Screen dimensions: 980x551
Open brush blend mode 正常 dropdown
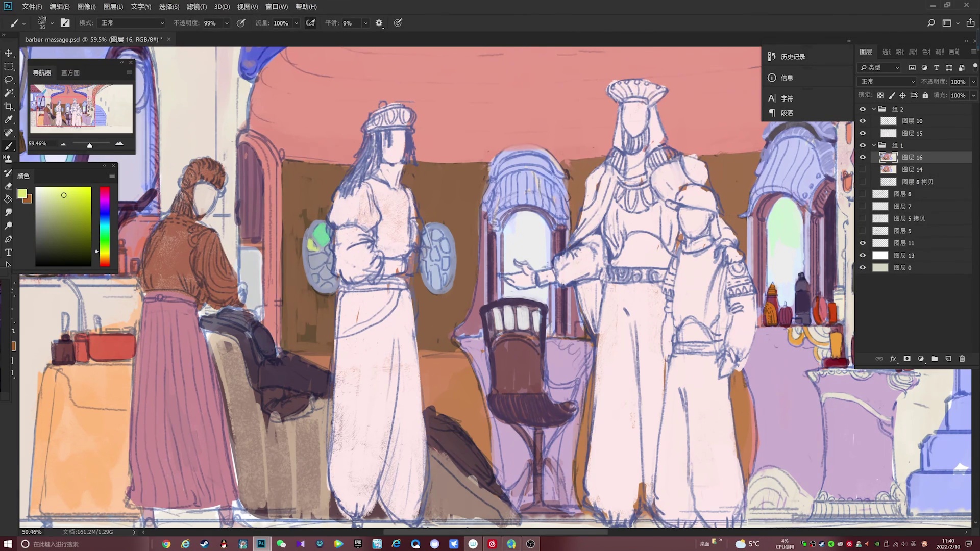(133, 23)
